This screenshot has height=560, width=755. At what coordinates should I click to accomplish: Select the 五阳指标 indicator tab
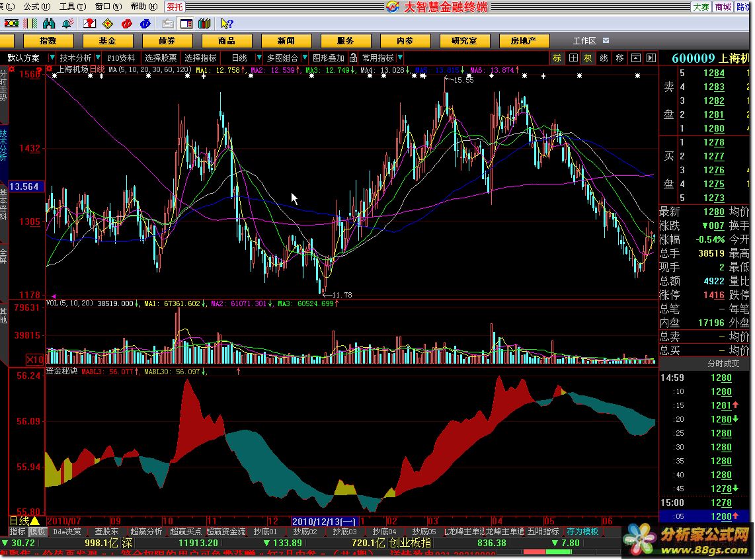543,531
